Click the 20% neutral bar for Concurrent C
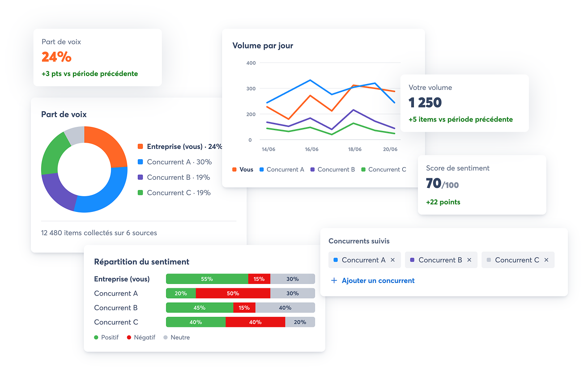 [300, 322]
